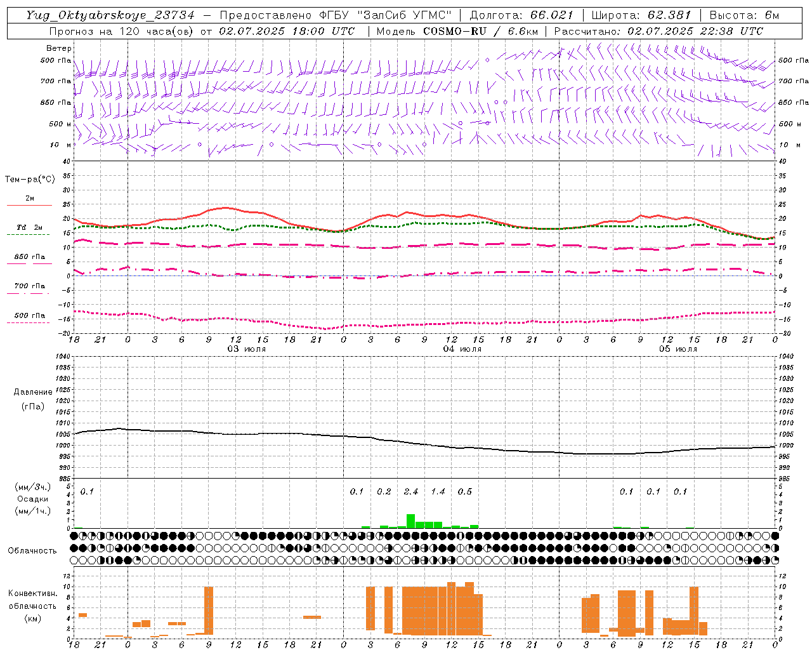Click 'Предоставлено ФГБУ "ЗапСиб УГМС"' provider text
This screenshot has height=650, width=812.
click(336, 15)
